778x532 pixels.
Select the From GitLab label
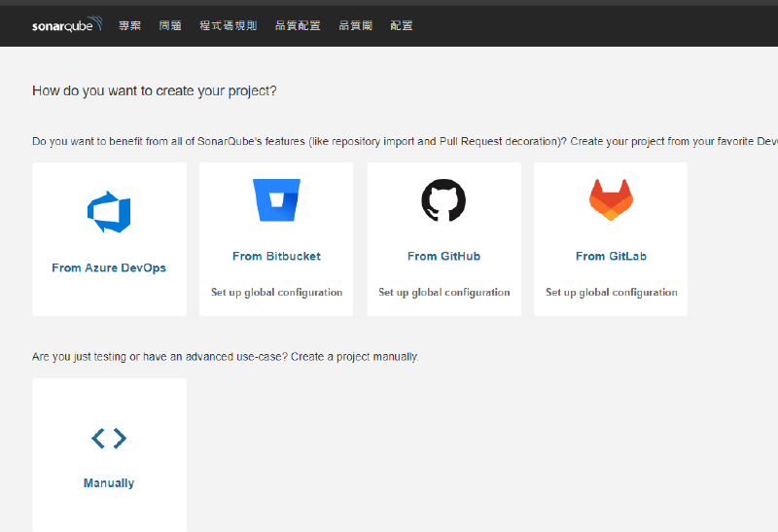pyautogui.click(x=611, y=257)
